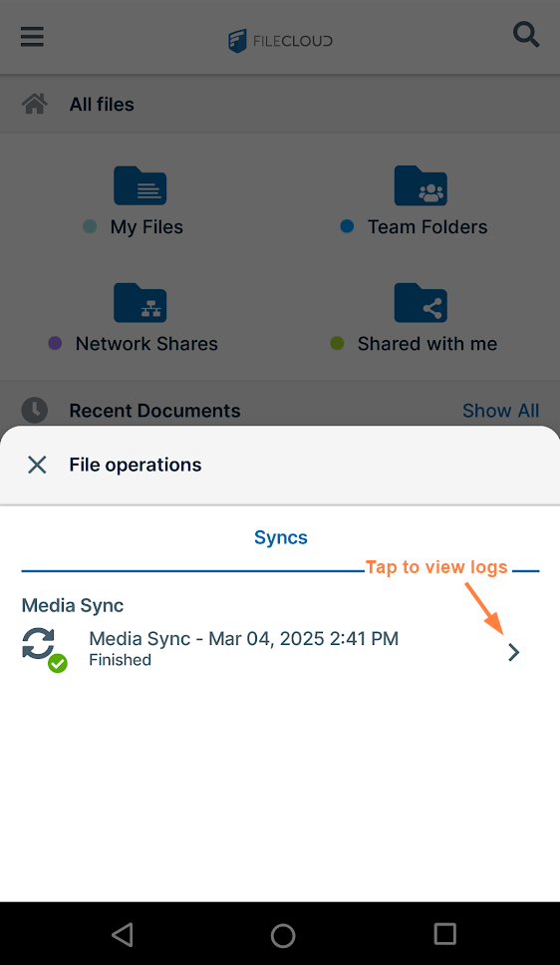Tap the Android recent apps square button
This screenshot has height=965, width=560.
point(445,934)
